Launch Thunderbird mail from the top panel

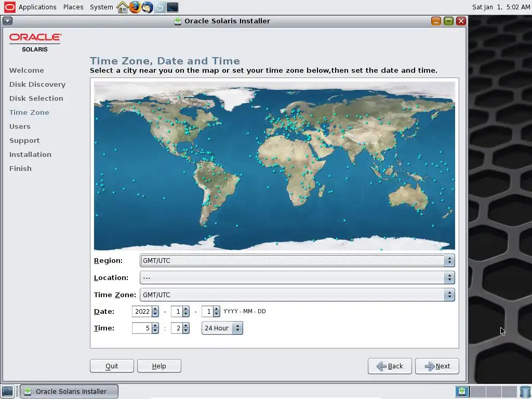(147, 7)
